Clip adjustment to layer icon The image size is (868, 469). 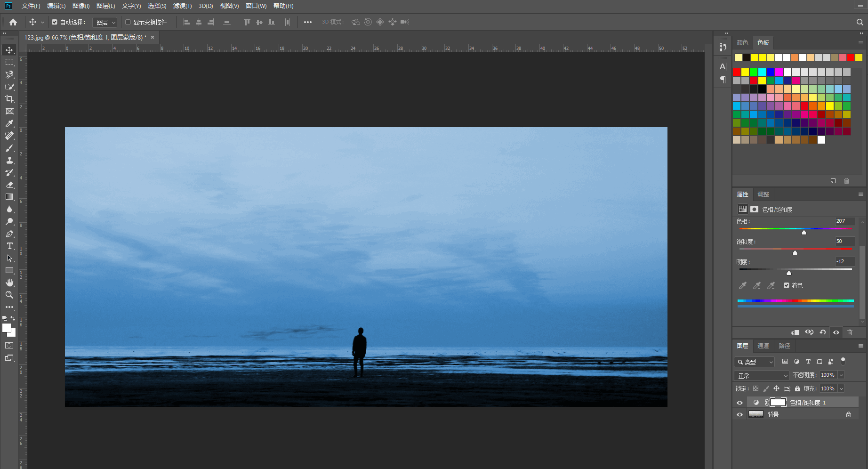[x=796, y=332]
